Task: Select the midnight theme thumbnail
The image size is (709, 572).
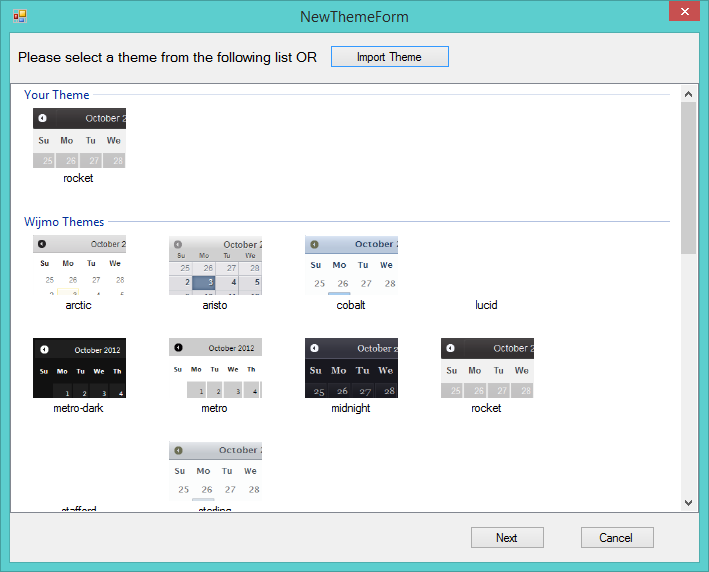Action: [x=351, y=368]
